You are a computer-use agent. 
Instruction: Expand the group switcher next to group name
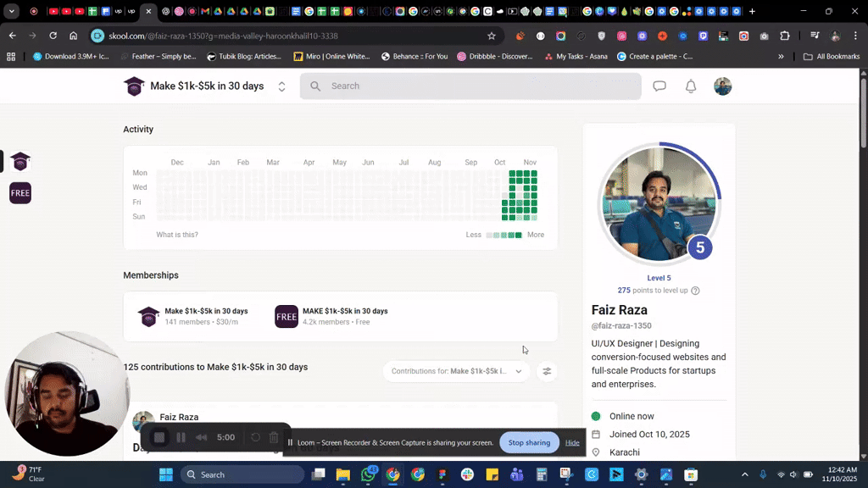click(281, 86)
